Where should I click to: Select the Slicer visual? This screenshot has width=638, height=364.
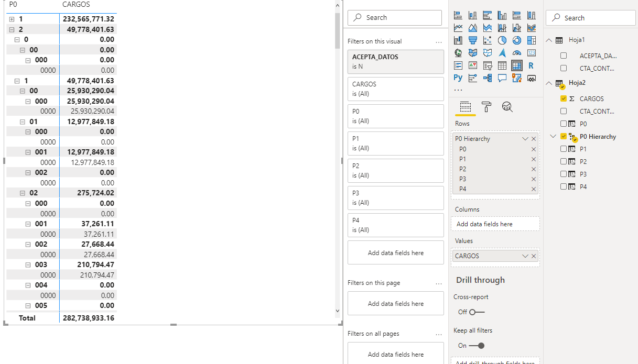(x=488, y=65)
